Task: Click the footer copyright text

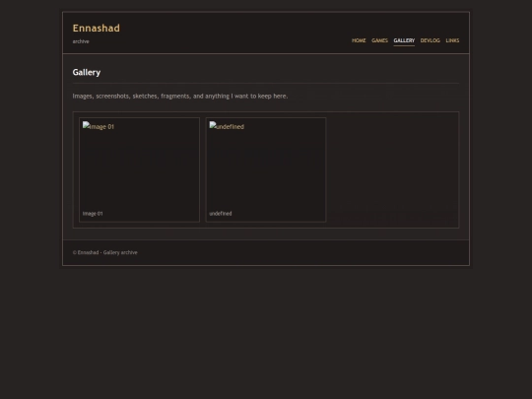Action: tap(104, 252)
